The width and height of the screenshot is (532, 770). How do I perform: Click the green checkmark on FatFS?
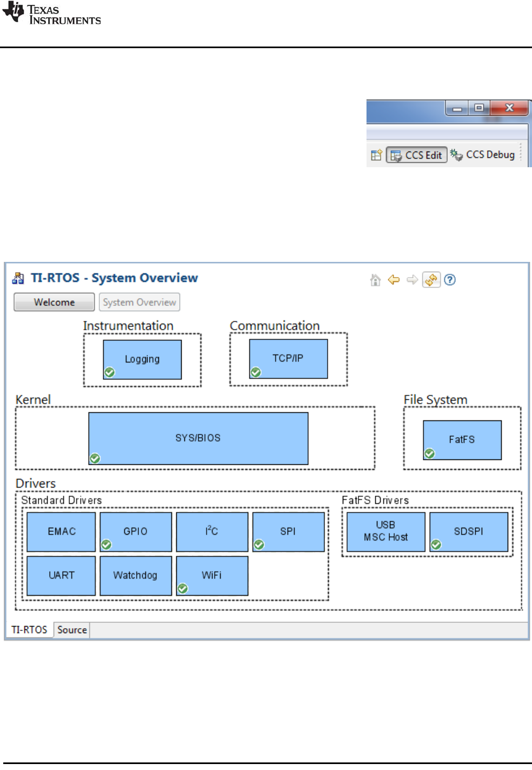point(430,453)
